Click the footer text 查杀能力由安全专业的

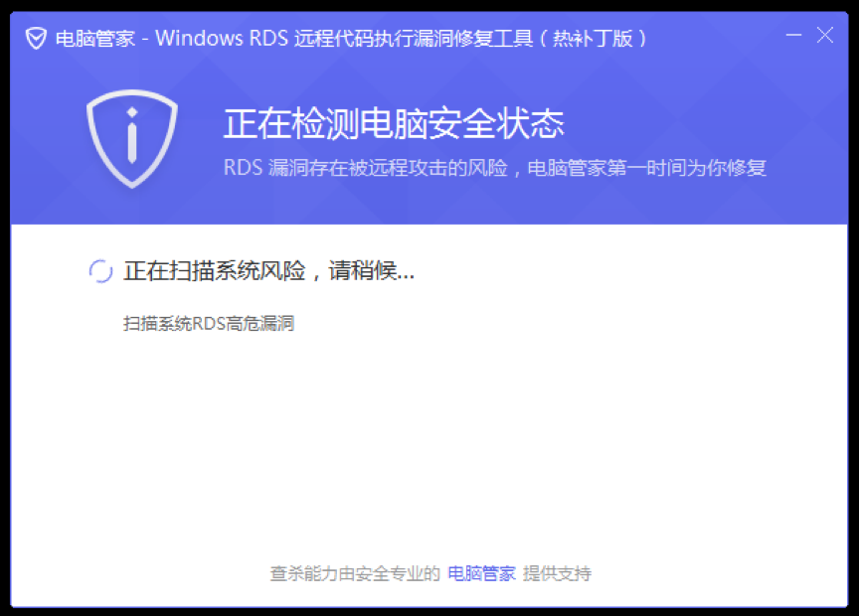pyautogui.click(x=355, y=573)
